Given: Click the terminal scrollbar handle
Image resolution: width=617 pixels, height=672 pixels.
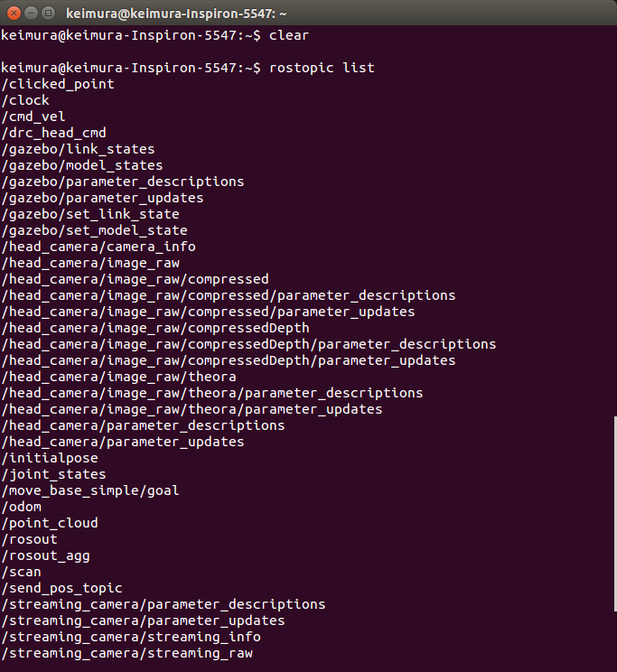Looking at the screenshot, I should [615, 513].
